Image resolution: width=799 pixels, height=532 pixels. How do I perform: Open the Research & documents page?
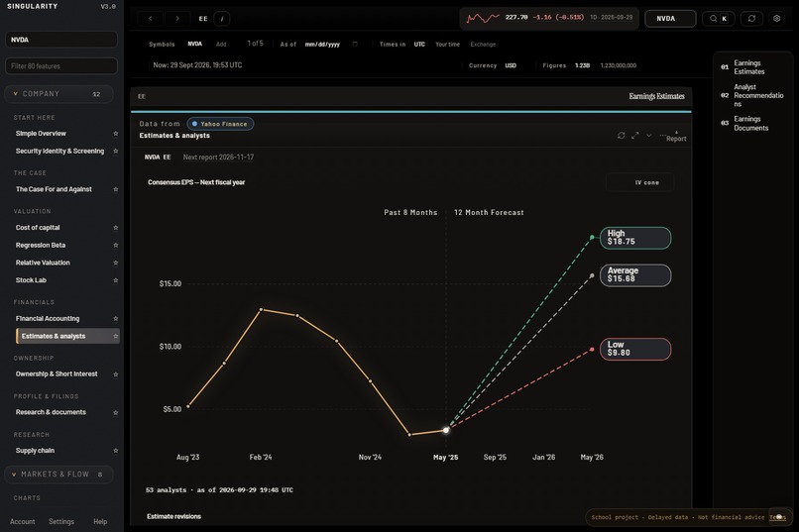pos(51,412)
